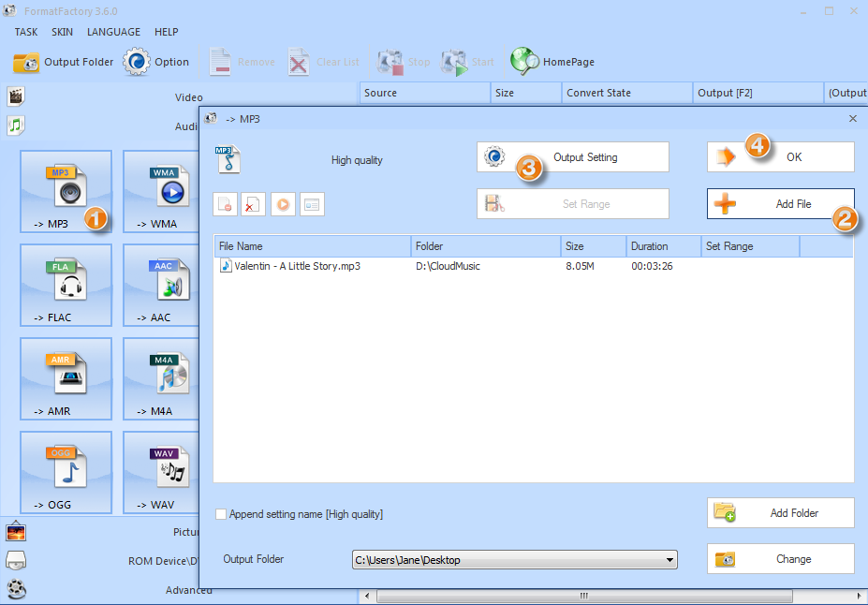Click the Change output folder button
The image size is (868, 605).
tap(780, 559)
